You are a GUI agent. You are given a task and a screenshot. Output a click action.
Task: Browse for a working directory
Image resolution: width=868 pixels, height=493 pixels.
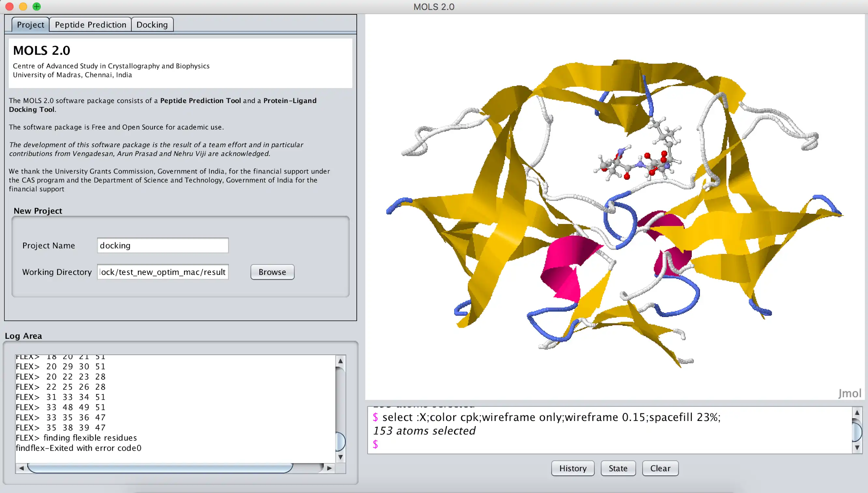[x=272, y=272]
